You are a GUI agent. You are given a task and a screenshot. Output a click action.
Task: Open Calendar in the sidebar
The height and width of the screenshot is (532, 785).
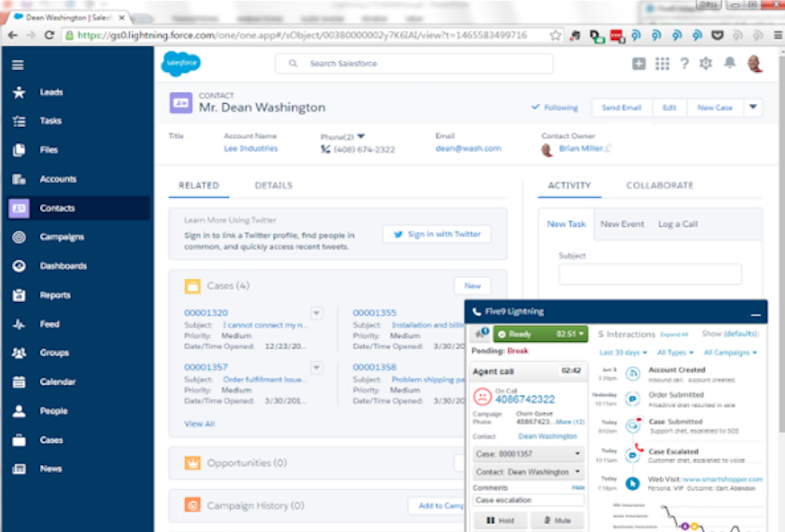(x=57, y=382)
